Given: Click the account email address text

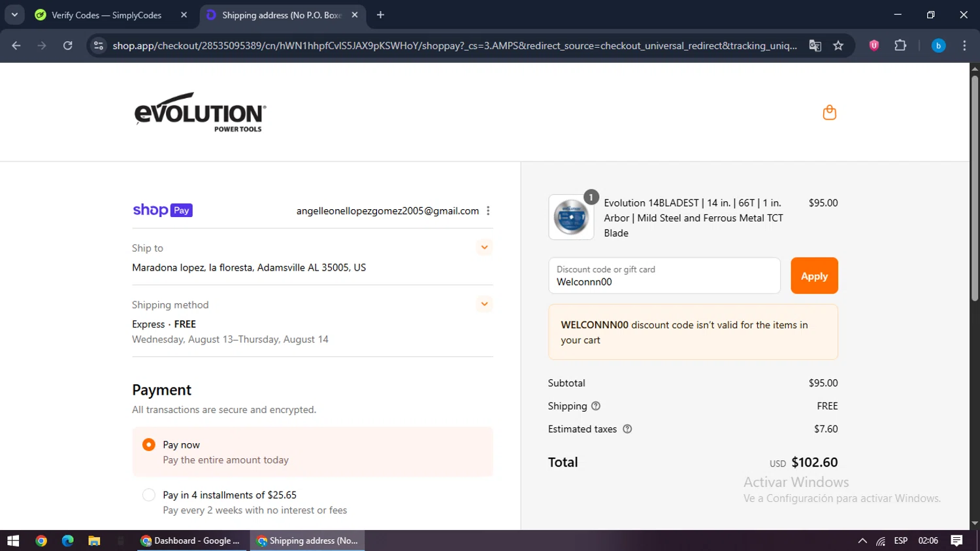Looking at the screenshot, I should click(387, 210).
